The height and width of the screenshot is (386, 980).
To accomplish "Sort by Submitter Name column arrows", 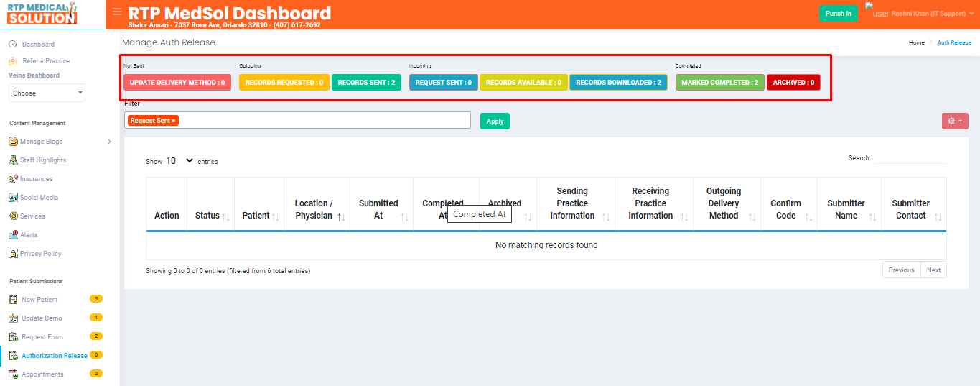I will click(x=872, y=216).
